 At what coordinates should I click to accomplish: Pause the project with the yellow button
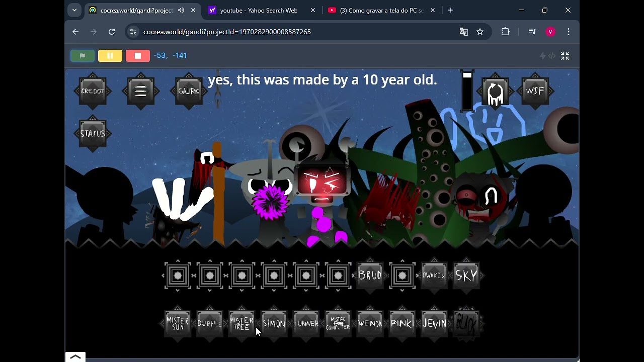[x=110, y=56]
